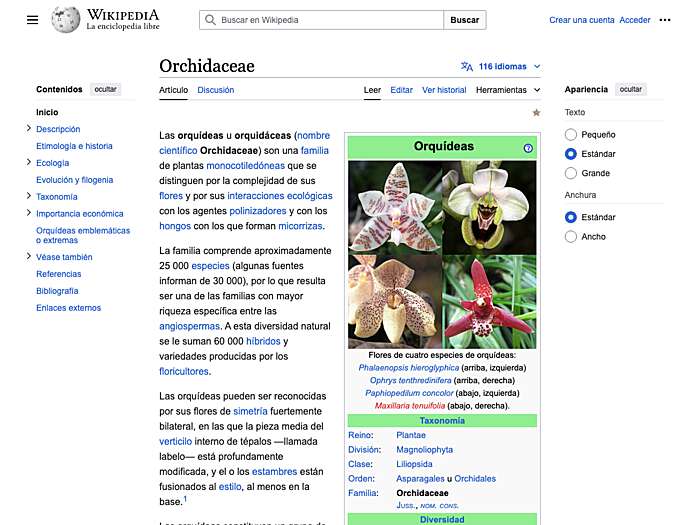Open the Liliopsida class link
700x525 pixels.
click(x=414, y=464)
